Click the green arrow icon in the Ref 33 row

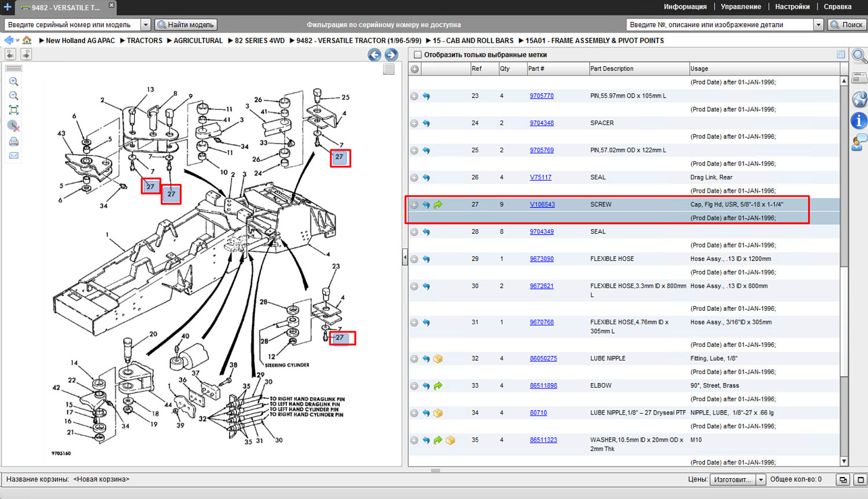coord(438,386)
